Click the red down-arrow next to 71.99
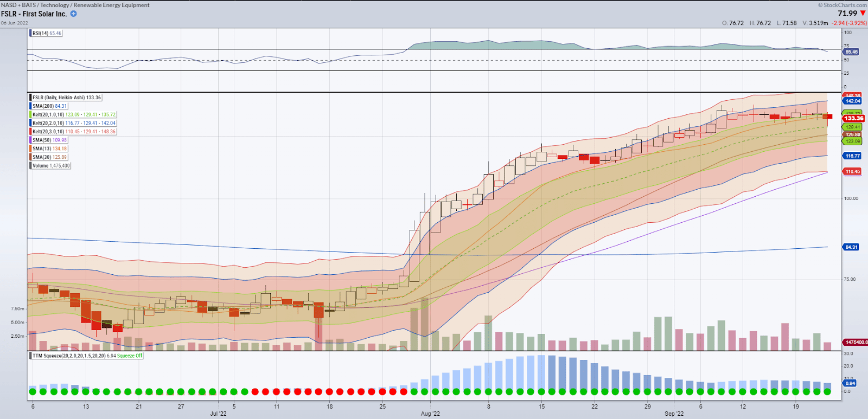 point(863,13)
